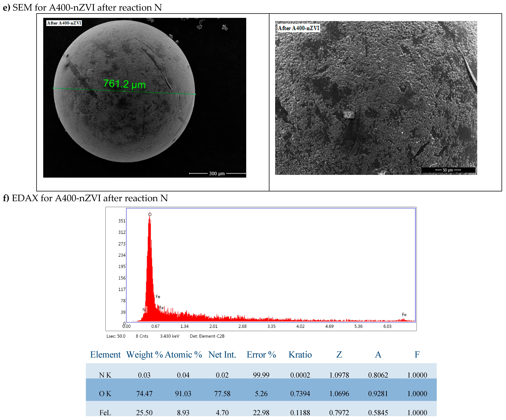The height and width of the screenshot is (420, 506).
Task: Click the Lsec: 50.0 status text
Action: click(116, 336)
